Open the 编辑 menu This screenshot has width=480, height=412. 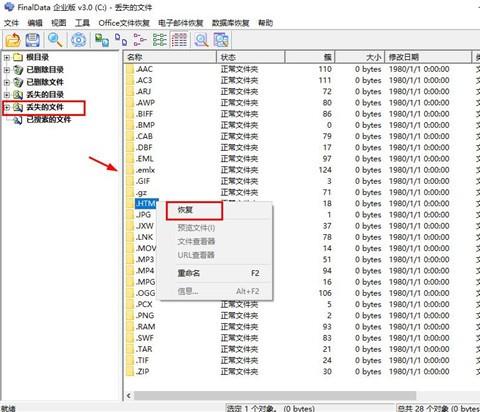point(35,23)
